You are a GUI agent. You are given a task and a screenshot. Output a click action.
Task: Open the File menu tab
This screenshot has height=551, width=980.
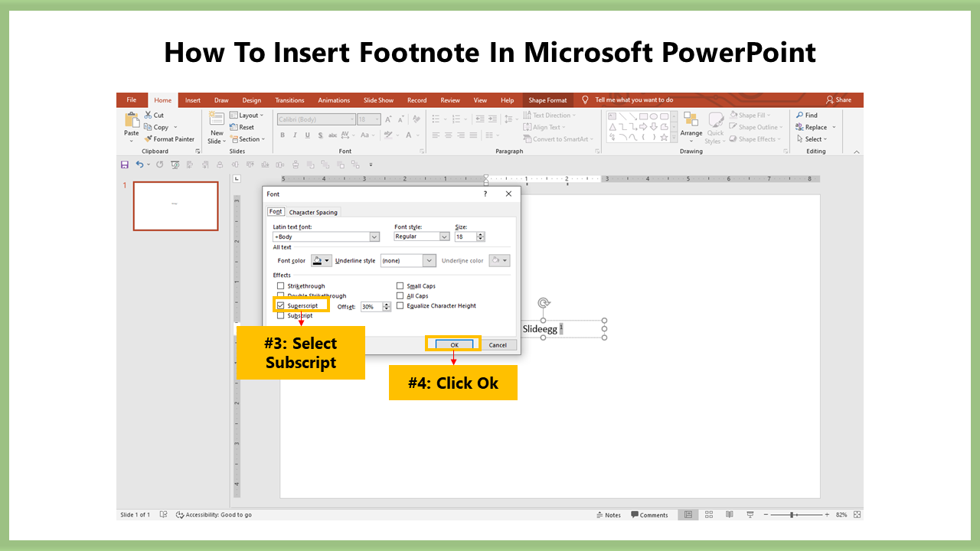(132, 100)
